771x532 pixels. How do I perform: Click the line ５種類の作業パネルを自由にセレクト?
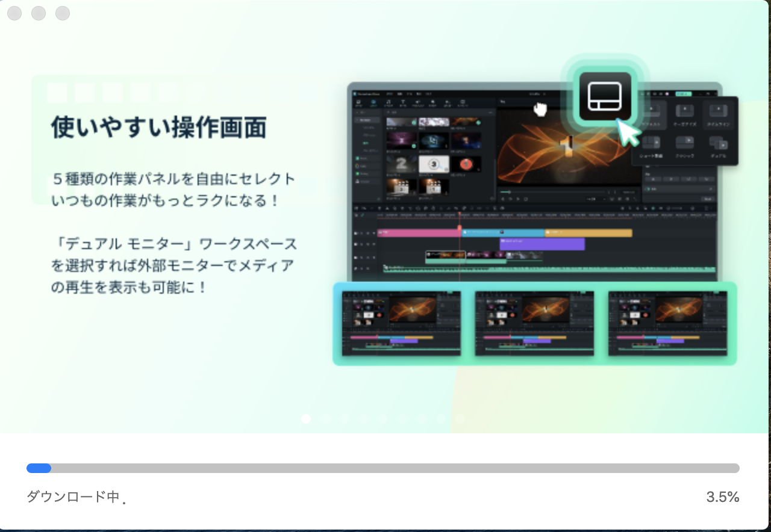click(173, 179)
